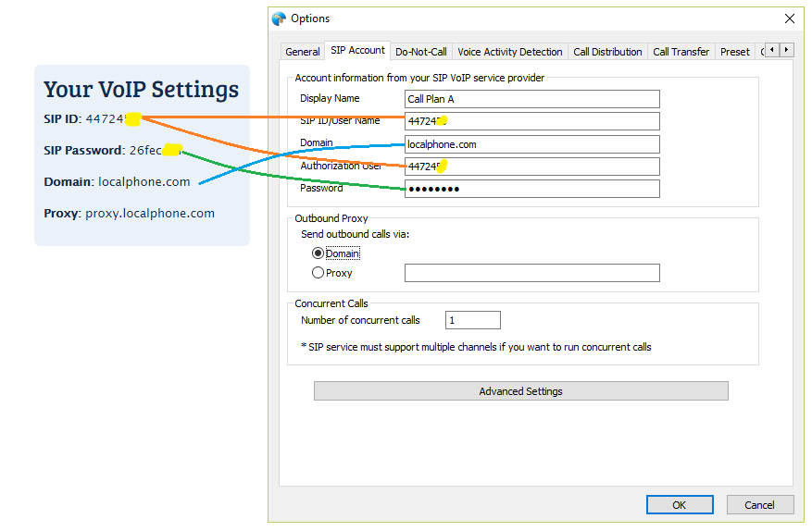Click the "Send outbound calls via:" label
Viewport: 812px width, 531px height.
pyautogui.click(x=355, y=234)
